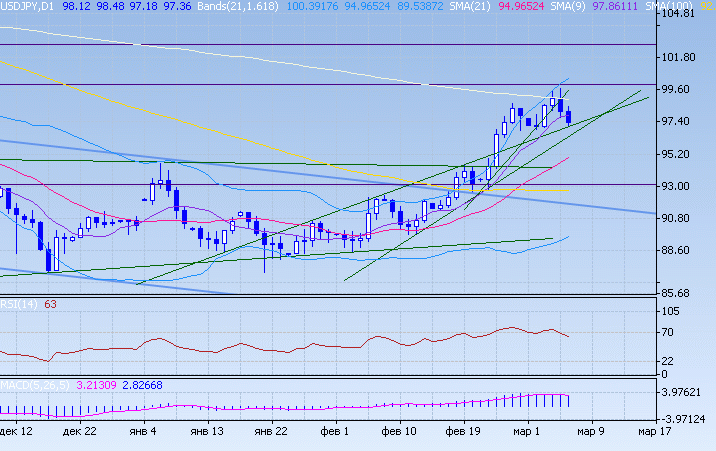This screenshot has height=451, width=716.
Task: Select the dashed yellow moving average line
Action: (x=250, y=138)
